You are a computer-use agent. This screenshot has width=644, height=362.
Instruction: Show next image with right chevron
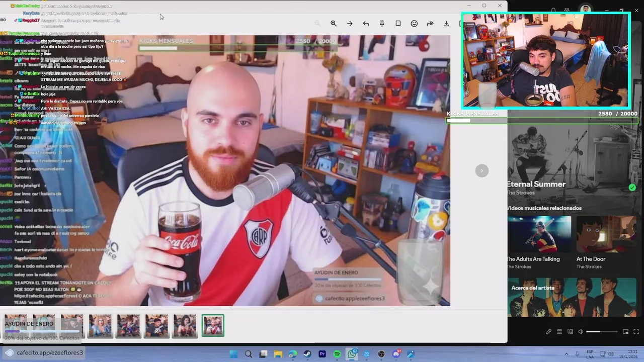click(481, 171)
